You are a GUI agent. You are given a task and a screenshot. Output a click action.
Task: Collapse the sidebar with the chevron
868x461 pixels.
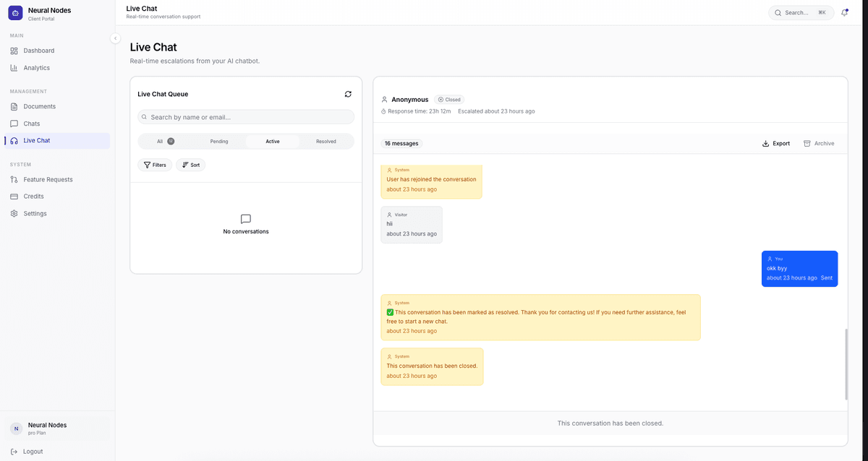coord(115,38)
